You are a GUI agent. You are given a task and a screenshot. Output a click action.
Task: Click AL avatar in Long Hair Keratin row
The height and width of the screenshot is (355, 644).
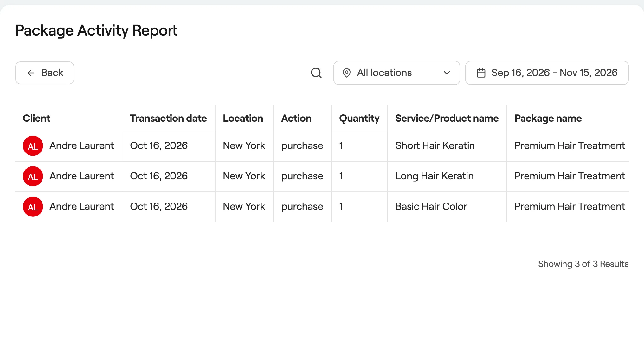tap(33, 176)
